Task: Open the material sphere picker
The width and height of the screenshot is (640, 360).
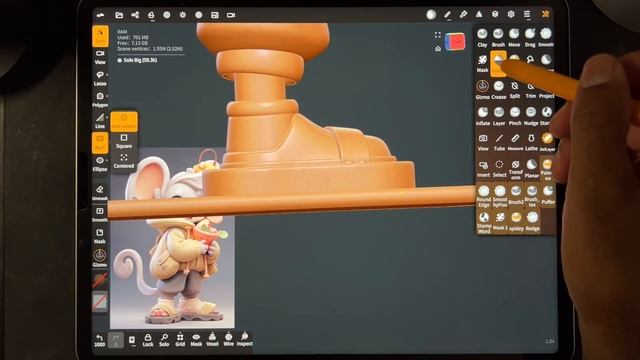Action: click(431, 15)
